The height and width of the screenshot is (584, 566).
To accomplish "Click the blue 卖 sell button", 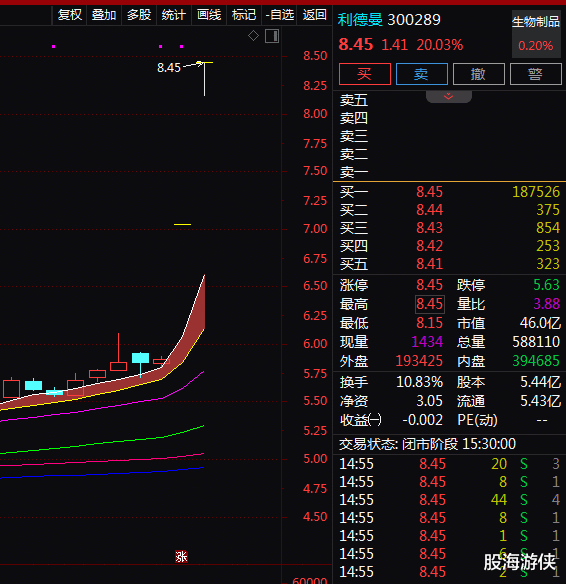I will pos(422,74).
